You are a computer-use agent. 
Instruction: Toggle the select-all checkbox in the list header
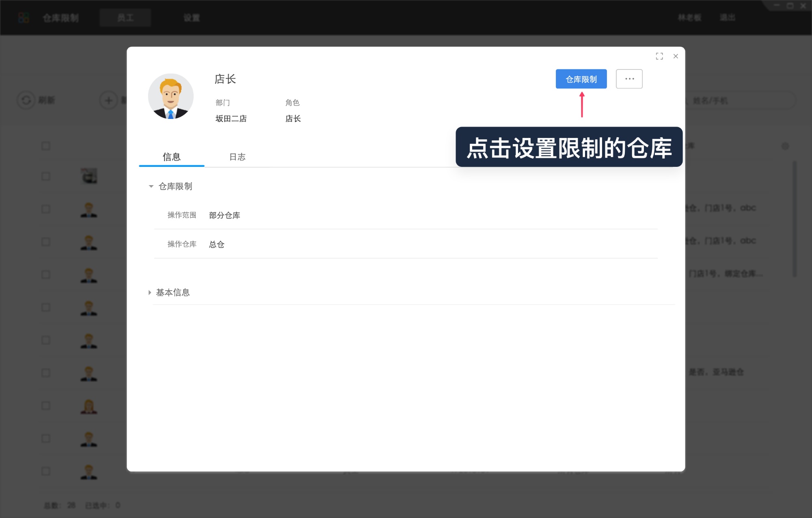point(45,145)
